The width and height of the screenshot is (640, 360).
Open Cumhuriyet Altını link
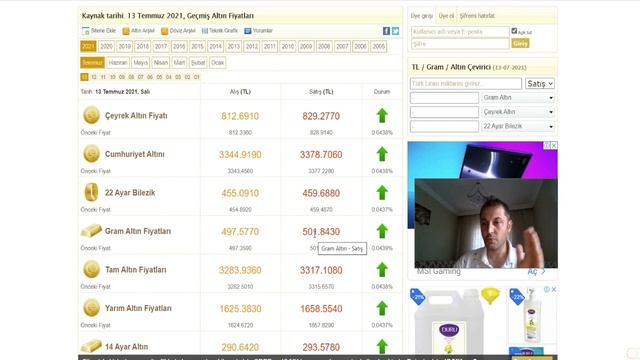pos(135,154)
